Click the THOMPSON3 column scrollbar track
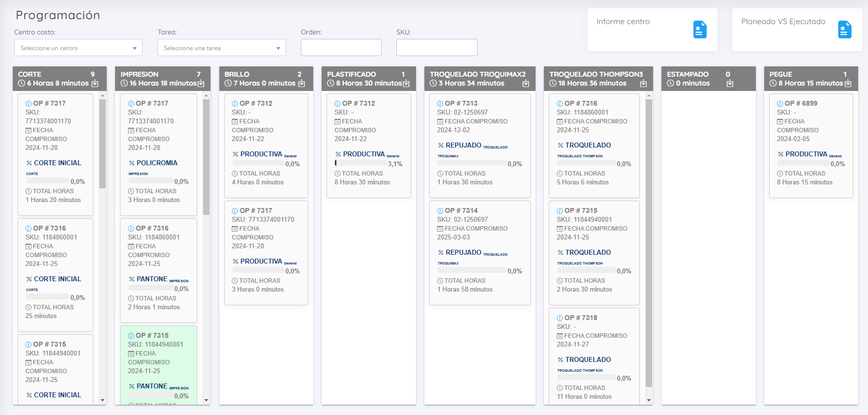868x415 pixels. click(649, 246)
